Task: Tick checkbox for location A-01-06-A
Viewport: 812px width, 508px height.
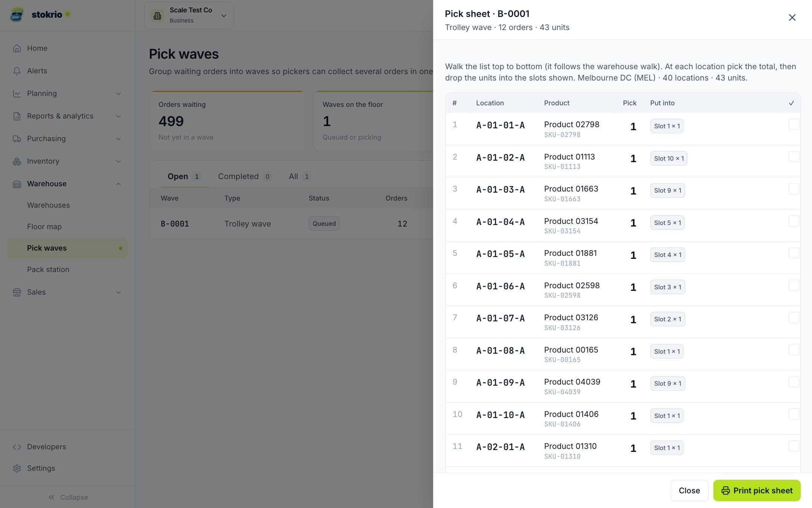Action: (x=794, y=285)
